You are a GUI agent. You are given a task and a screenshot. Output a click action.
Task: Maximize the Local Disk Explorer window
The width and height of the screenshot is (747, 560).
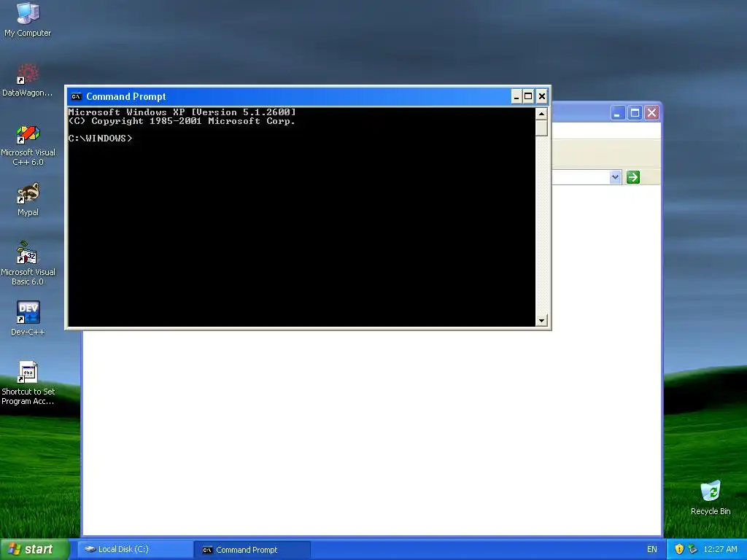635,113
